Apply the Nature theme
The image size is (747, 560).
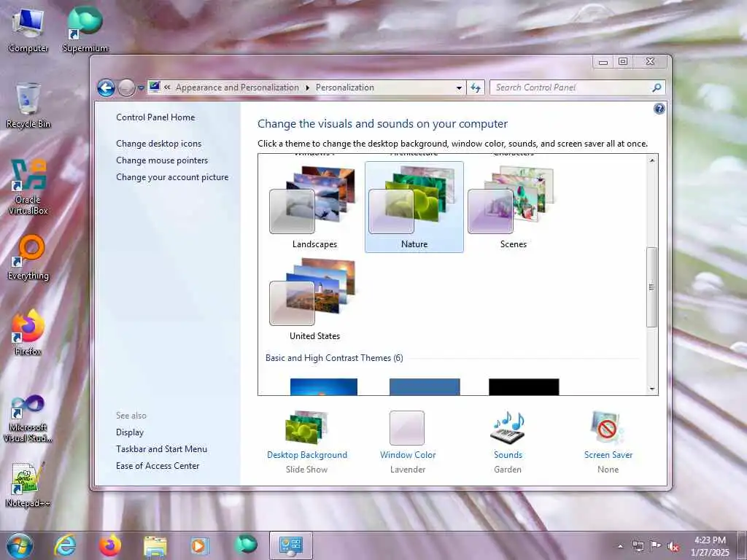point(414,206)
